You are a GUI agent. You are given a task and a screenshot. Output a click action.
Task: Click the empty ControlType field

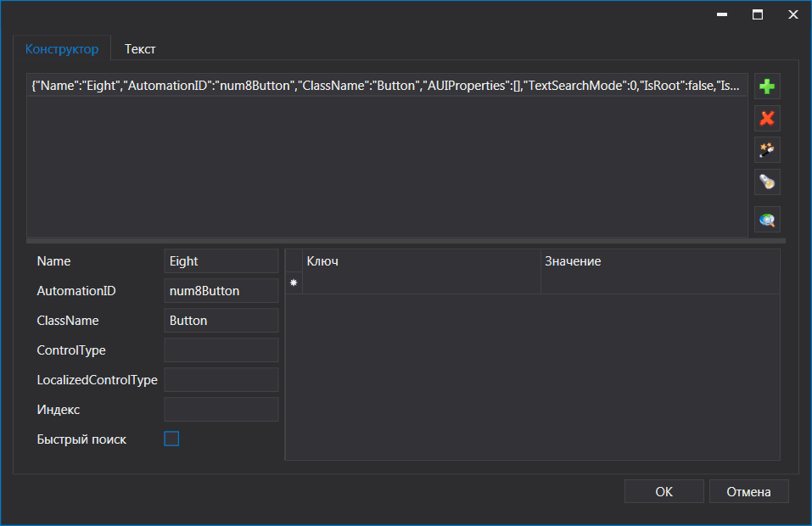221,350
